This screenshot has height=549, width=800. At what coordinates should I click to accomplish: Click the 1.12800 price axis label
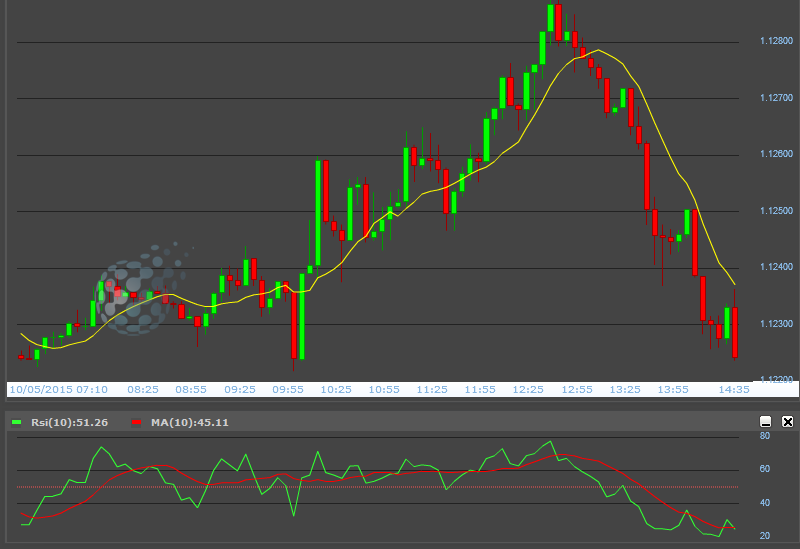[x=777, y=41]
